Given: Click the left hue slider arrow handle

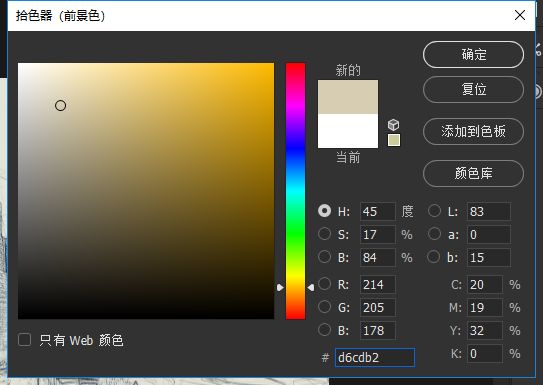Looking at the screenshot, I should (280, 287).
